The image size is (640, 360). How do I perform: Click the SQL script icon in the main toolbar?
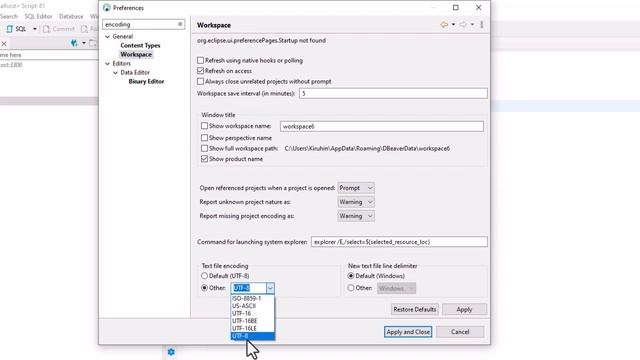[10, 29]
